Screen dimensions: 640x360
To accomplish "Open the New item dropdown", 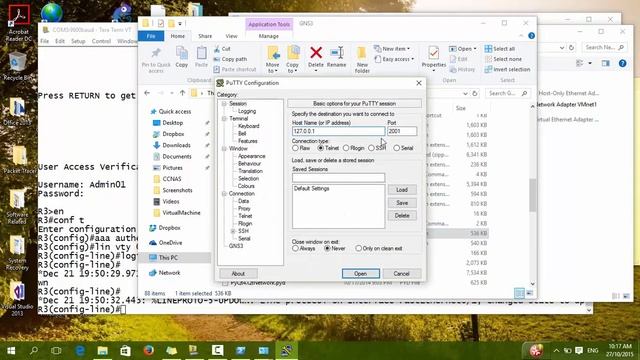I will point(392,49).
